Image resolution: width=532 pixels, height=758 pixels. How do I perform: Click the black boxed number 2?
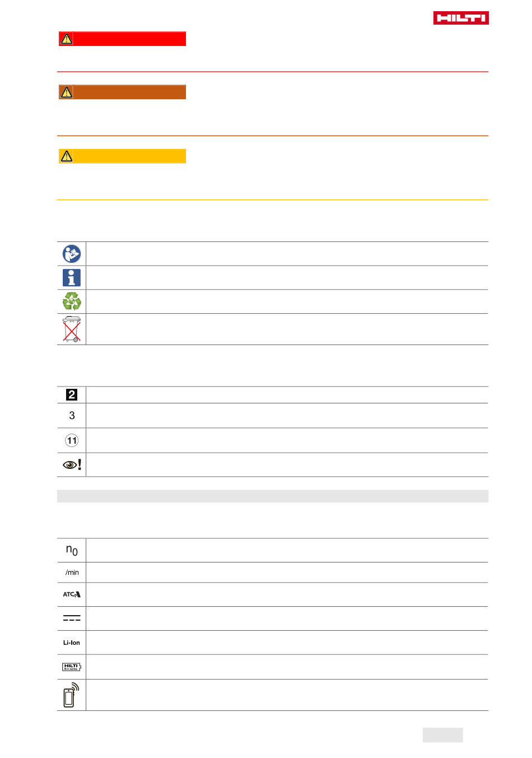72,395
